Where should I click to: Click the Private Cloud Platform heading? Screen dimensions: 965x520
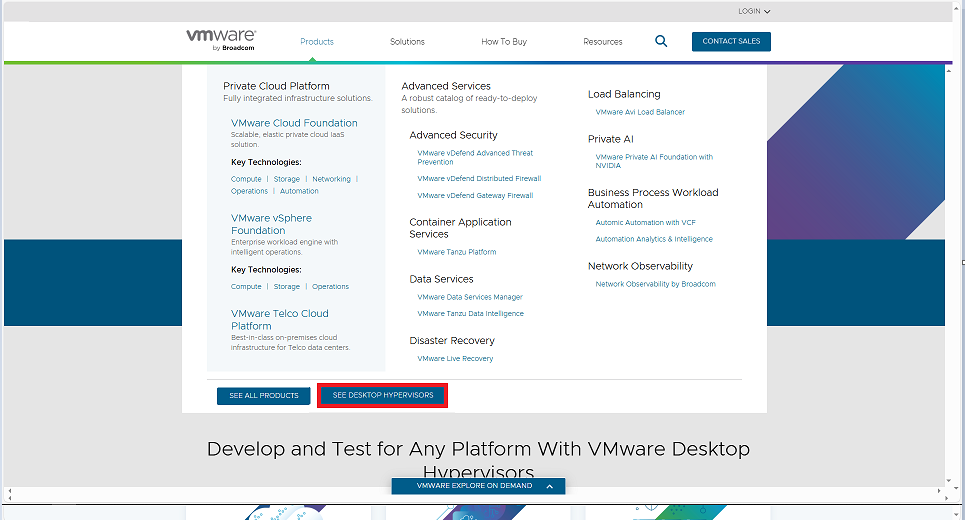[276, 86]
